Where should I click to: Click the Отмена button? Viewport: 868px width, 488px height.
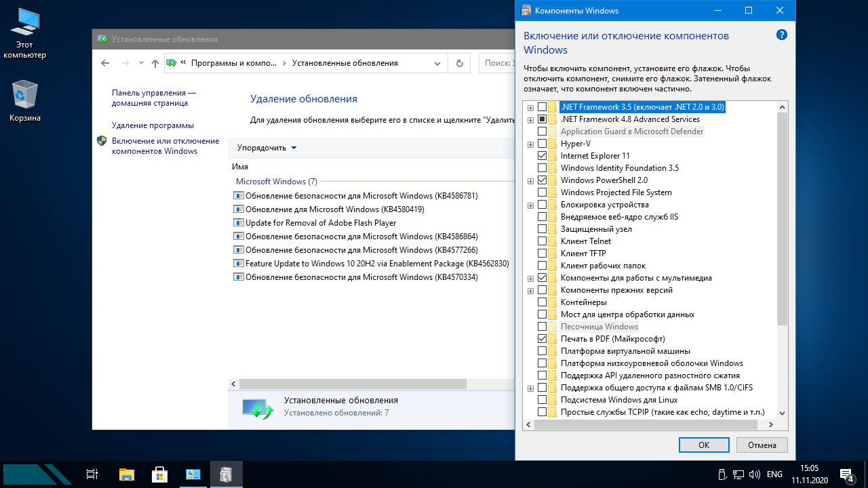click(x=762, y=445)
